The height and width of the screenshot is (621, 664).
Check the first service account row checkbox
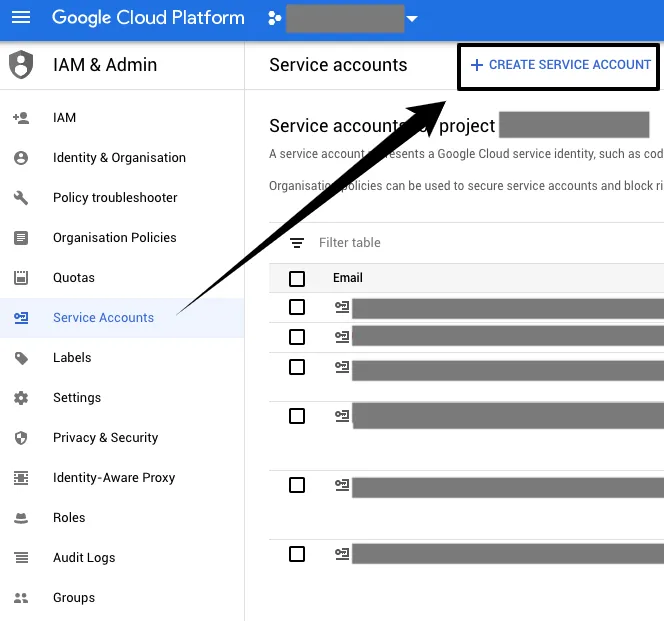(x=297, y=307)
